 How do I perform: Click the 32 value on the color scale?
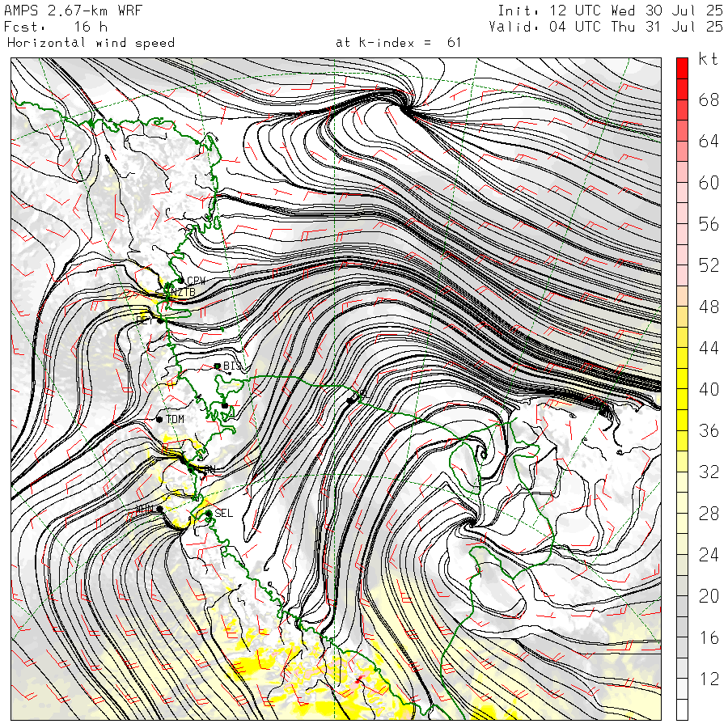(x=709, y=472)
